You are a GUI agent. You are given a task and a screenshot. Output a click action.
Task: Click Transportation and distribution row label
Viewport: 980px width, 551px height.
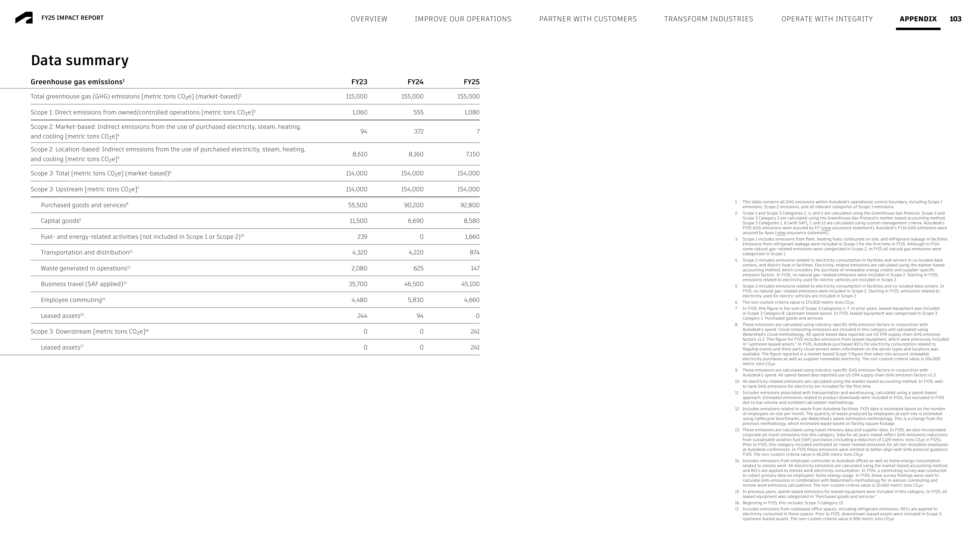click(86, 252)
